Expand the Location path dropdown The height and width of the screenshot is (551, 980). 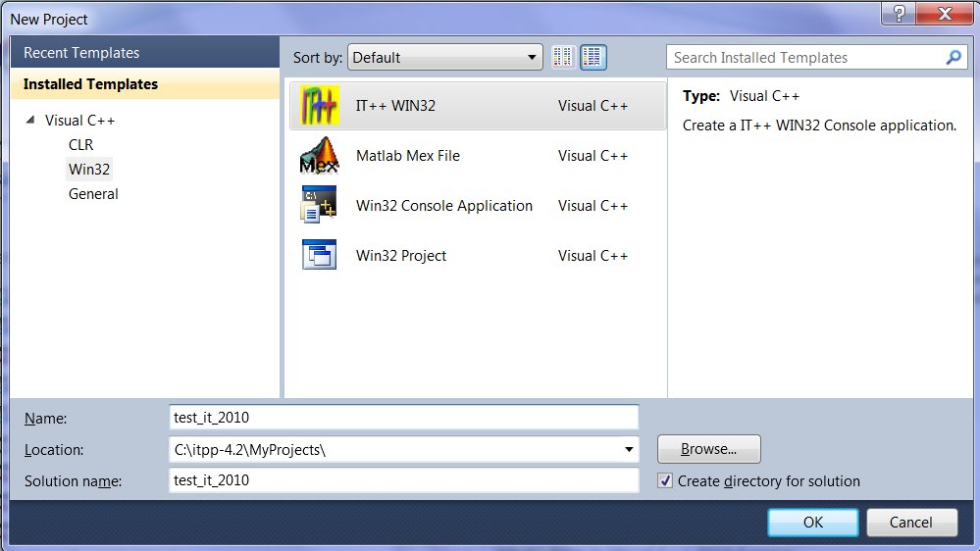click(x=629, y=449)
